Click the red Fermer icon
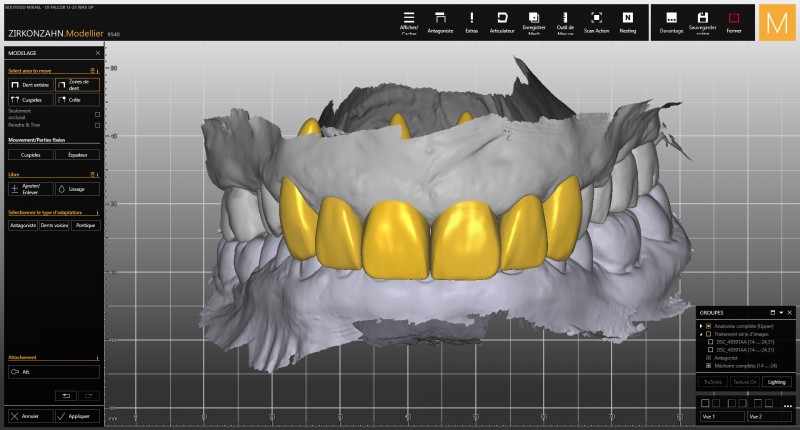 point(734,18)
